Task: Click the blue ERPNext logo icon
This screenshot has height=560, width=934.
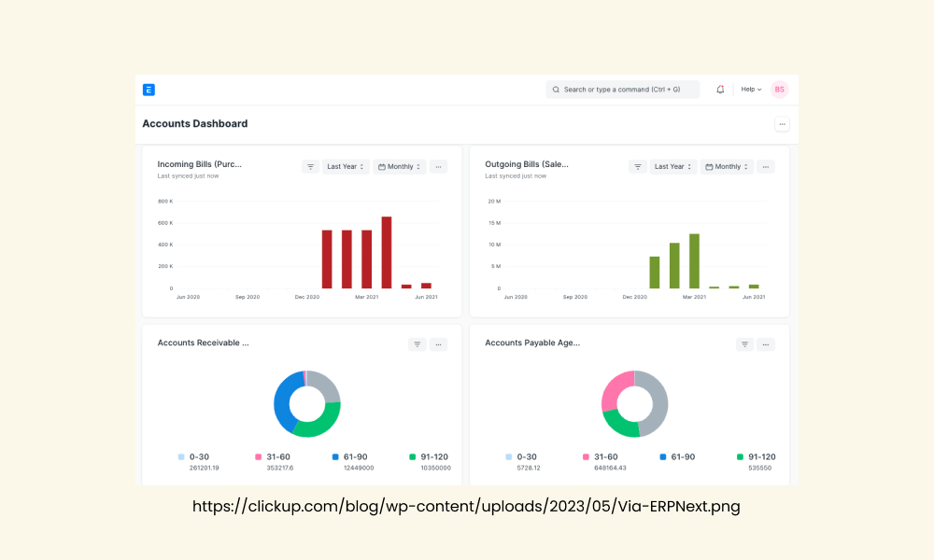Action: point(149,90)
